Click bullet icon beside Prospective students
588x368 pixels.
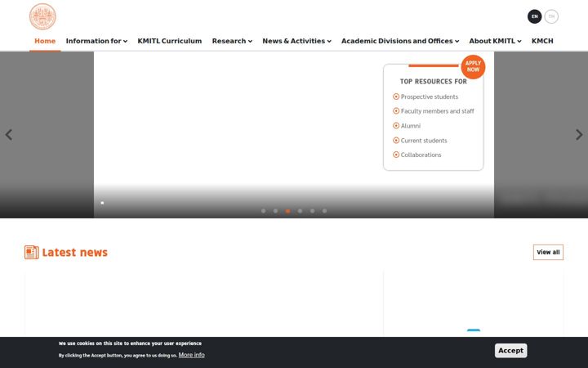click(396, 96)
